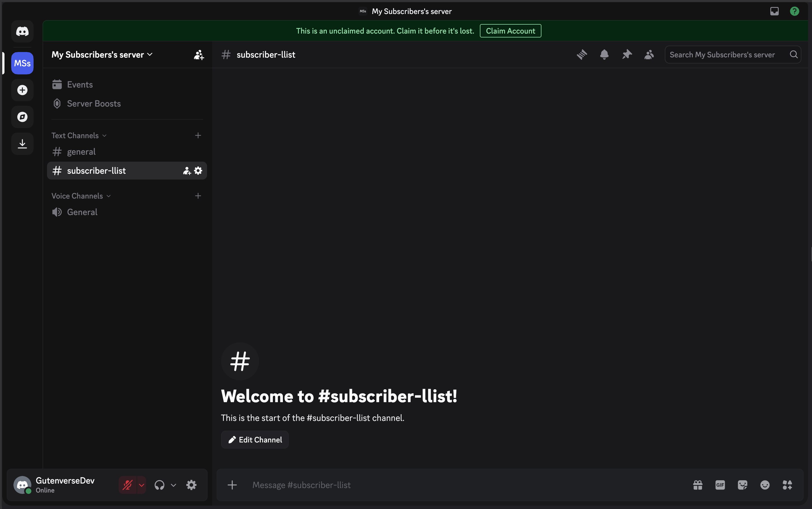Open subscriber-llist channel settings gear
Viewport: 812px width, 509px height.
(198, 171)
